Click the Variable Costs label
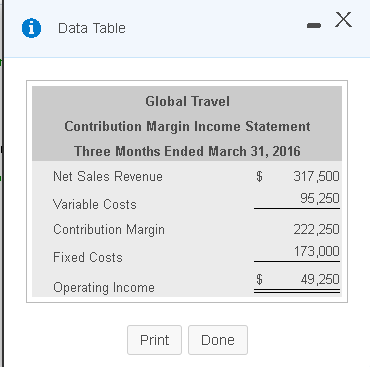Screen dimensions: 370x367 click(x=95, y=204)
